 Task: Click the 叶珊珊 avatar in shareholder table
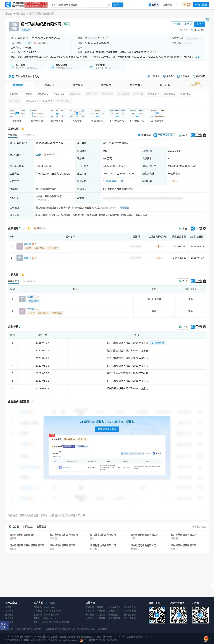(19, 246)
